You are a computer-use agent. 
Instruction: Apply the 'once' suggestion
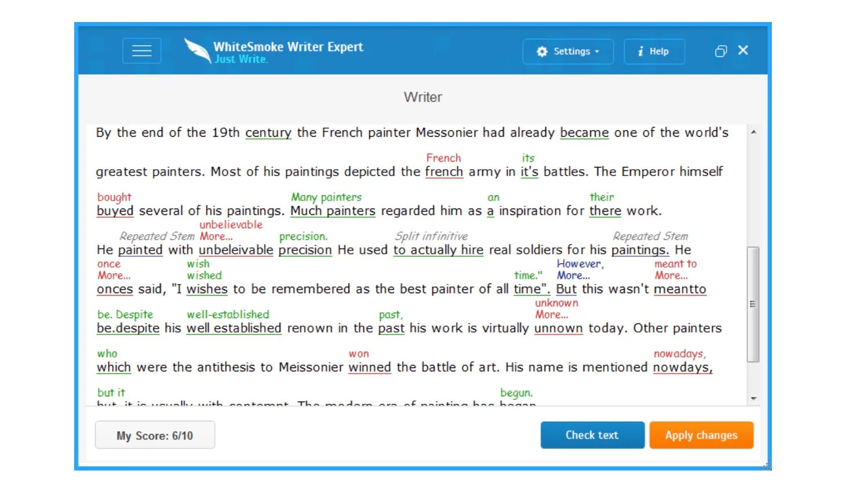point(109,264)
